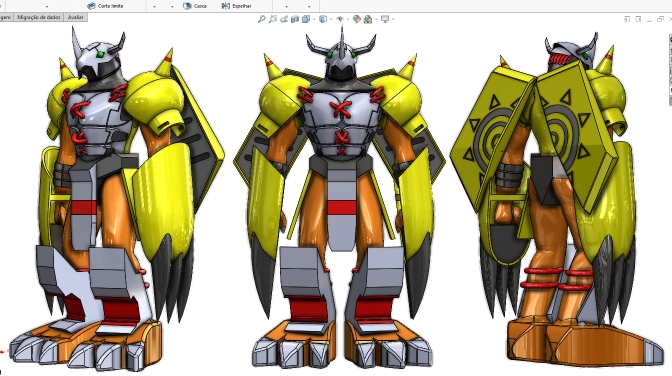
Task: Switch to the Migração de dados tab
Action: [39, 17]
